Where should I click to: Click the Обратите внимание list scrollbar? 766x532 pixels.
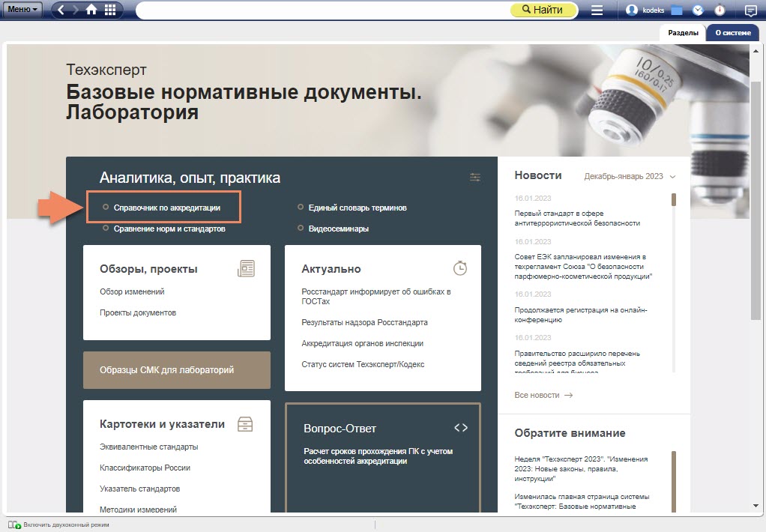pyautogui.click(x=674, y=482)
